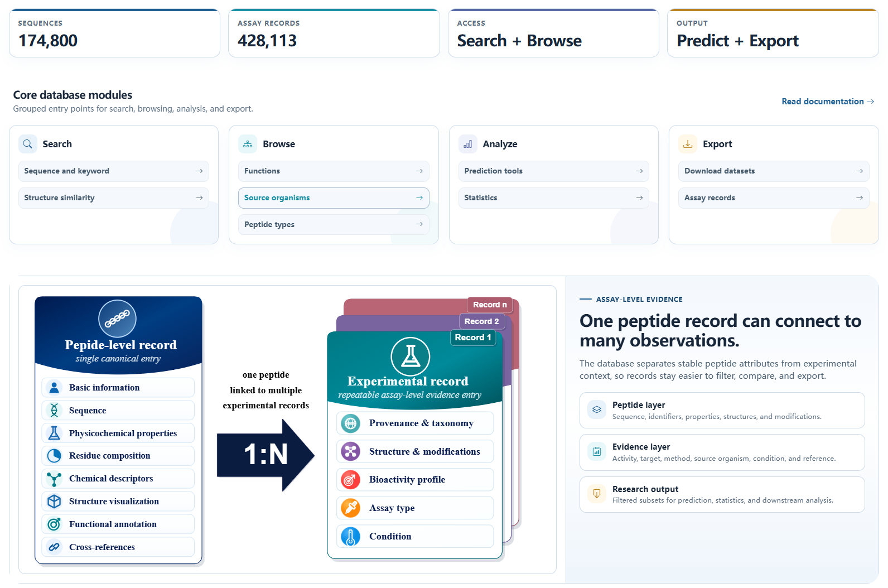Screen dimensions: 888x588
Task: Browse by Functions
Action: click(x=334, y=171)
